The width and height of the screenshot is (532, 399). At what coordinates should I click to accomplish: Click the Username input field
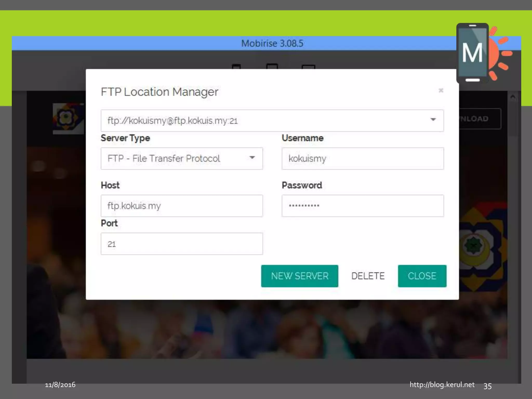363,158
